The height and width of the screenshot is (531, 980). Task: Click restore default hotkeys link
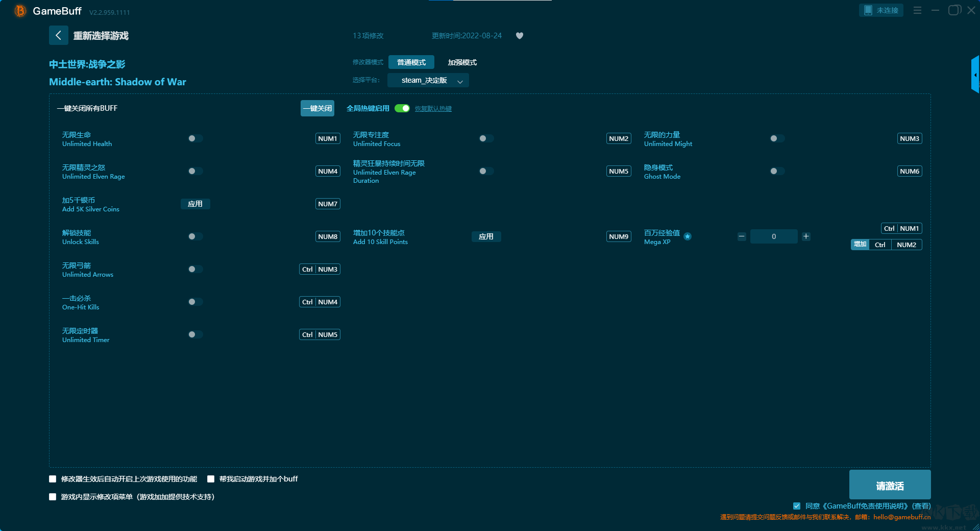point(433,109)
